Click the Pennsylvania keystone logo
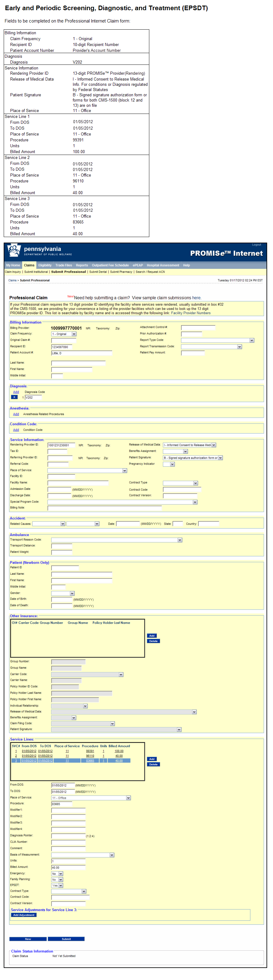This screenshot has width=273, height=980. tap(14, 251)
